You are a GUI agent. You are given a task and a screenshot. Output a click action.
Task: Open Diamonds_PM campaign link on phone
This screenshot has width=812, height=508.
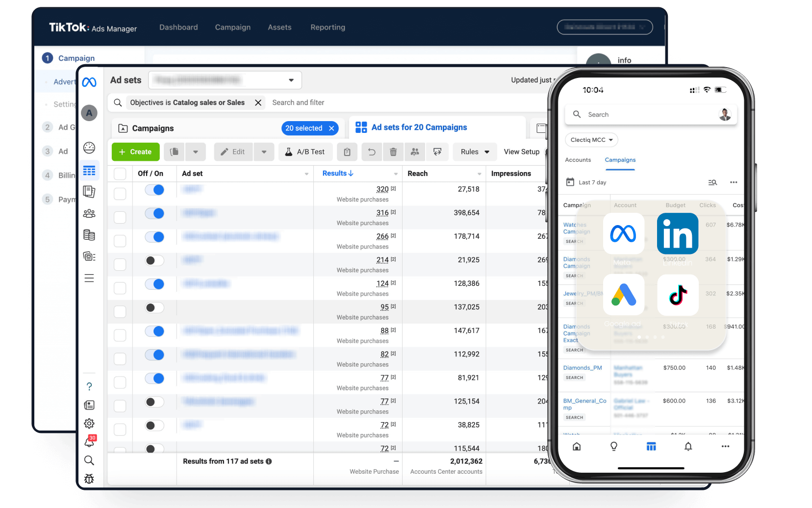click(583, 368)
